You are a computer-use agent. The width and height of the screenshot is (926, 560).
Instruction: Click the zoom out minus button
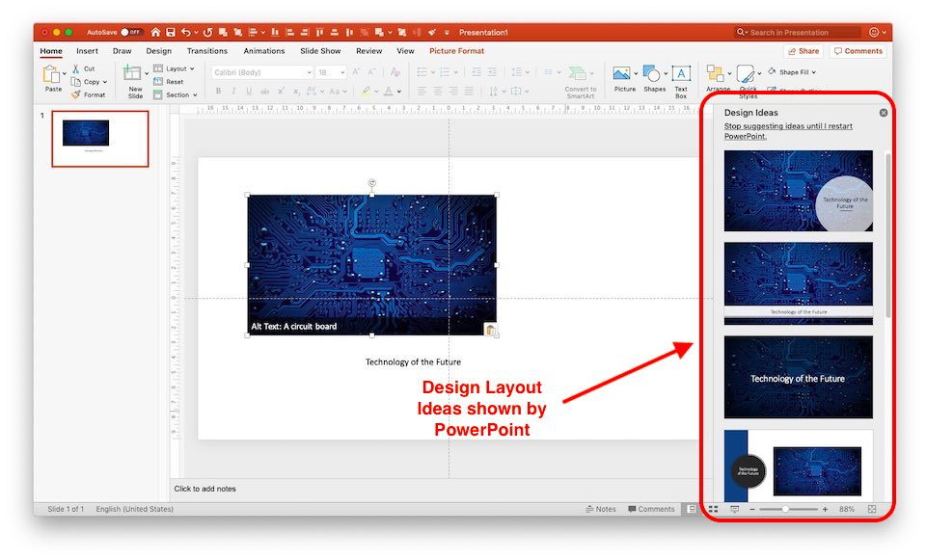751,509
